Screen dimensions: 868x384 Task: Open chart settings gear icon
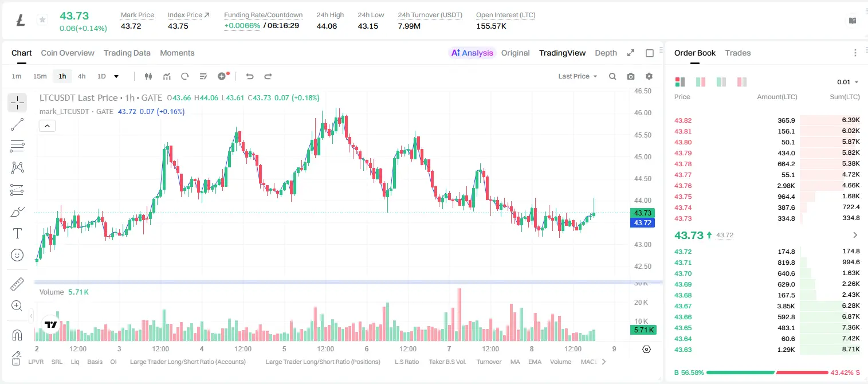[649, 76]
